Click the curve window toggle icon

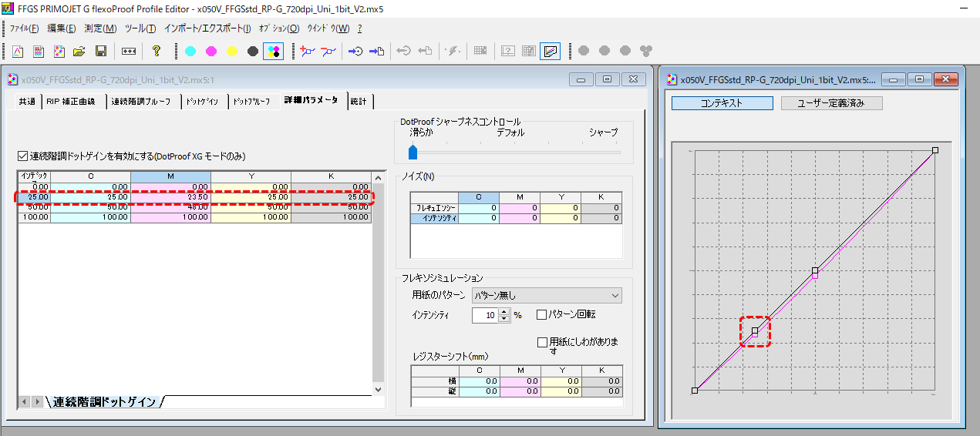point(550,51)
